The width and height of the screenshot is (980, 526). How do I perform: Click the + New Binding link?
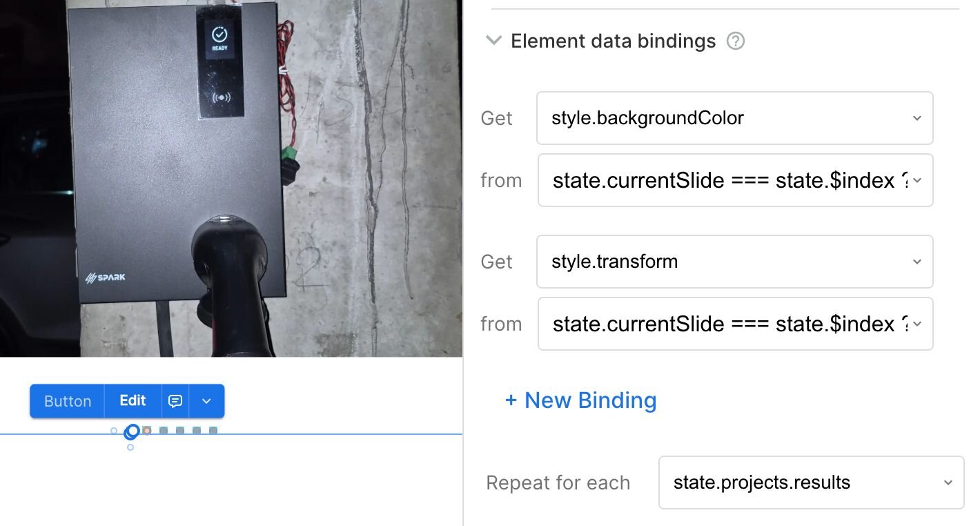580,400
